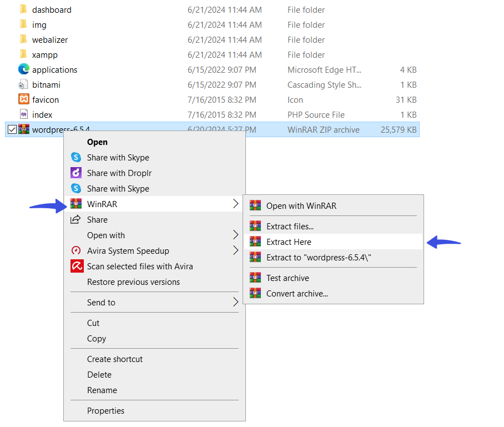Click icon beside Open with WinRAR
Screen dimensions: 504x427
255,205
